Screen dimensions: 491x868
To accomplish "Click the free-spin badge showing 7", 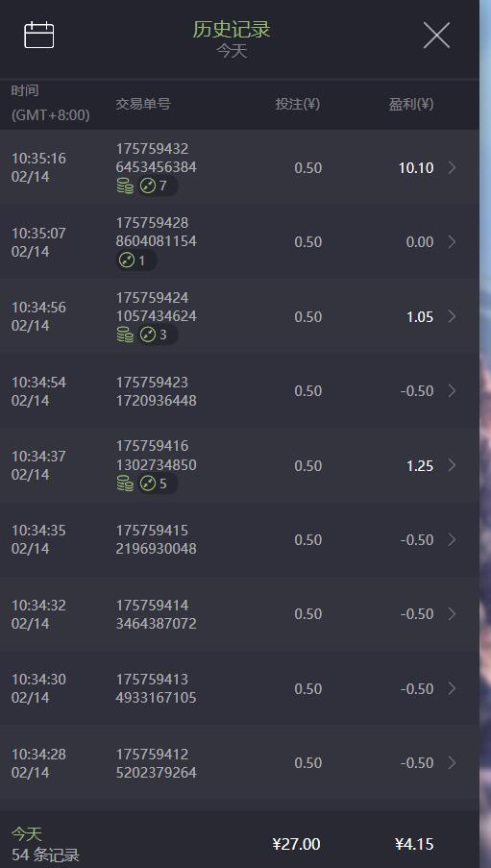I will coord(158,186).
